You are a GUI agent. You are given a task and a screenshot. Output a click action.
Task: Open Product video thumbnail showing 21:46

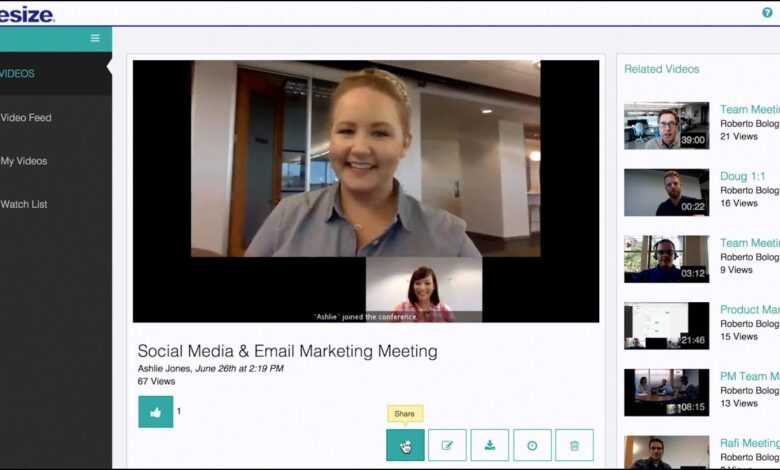pos(667,325)
